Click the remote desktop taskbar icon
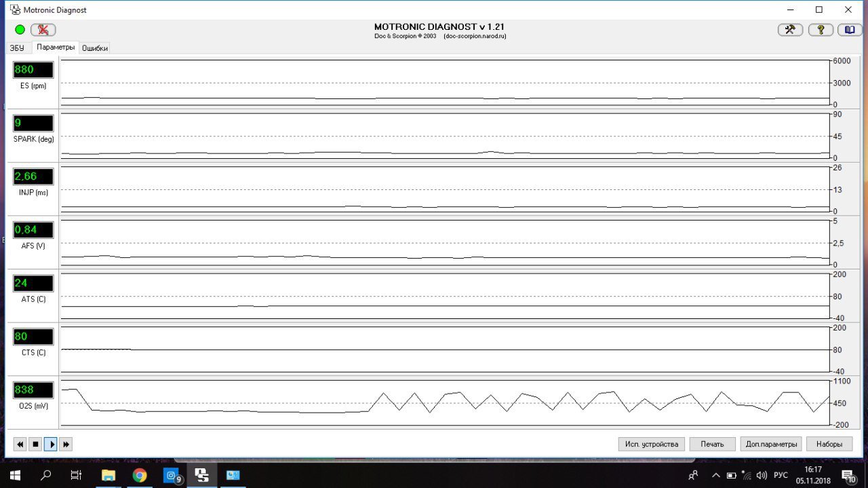 click(x=233, y=475)
